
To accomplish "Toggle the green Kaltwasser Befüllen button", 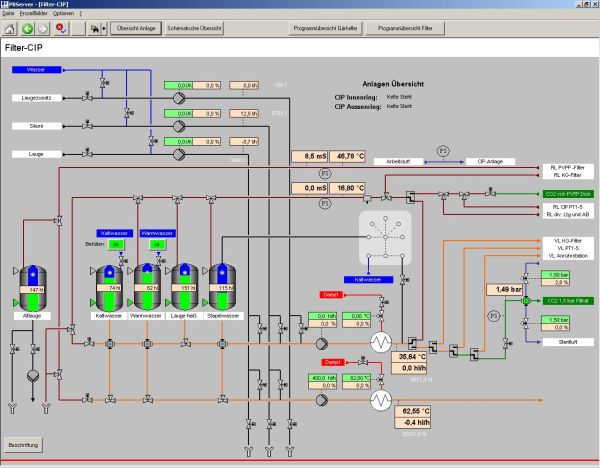I will [116, 245].
